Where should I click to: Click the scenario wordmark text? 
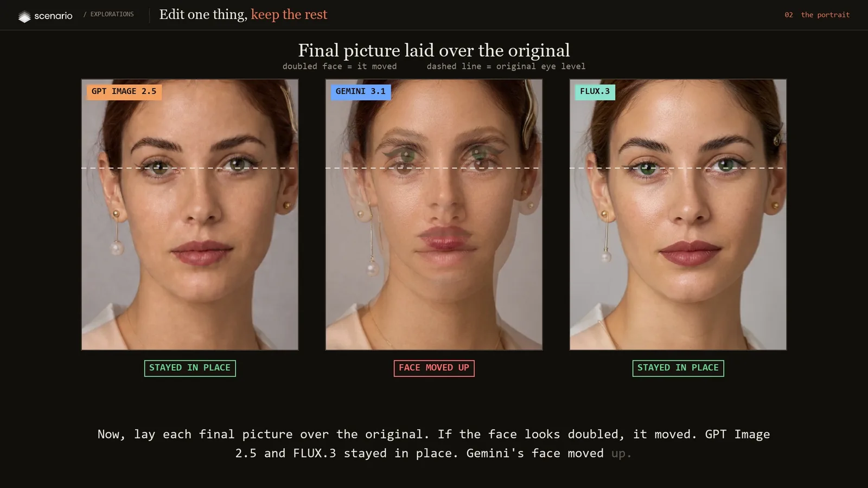click(53, 16)
